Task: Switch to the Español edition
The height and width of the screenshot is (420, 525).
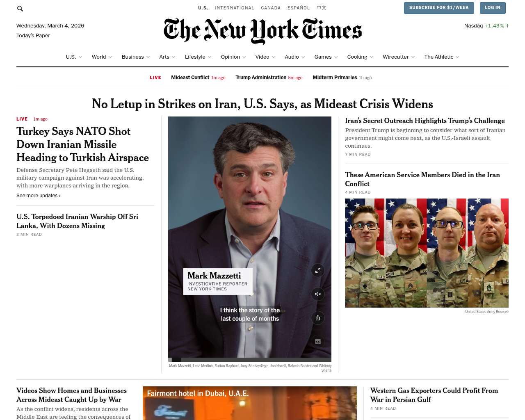Action: pyautogui.click(x=299, y=8)
